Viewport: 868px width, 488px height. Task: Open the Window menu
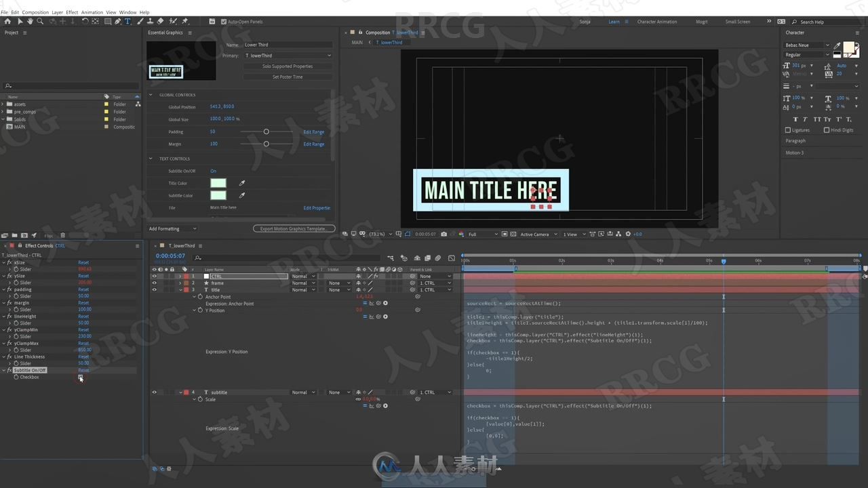pyautogui.click(x=127, y=12)
